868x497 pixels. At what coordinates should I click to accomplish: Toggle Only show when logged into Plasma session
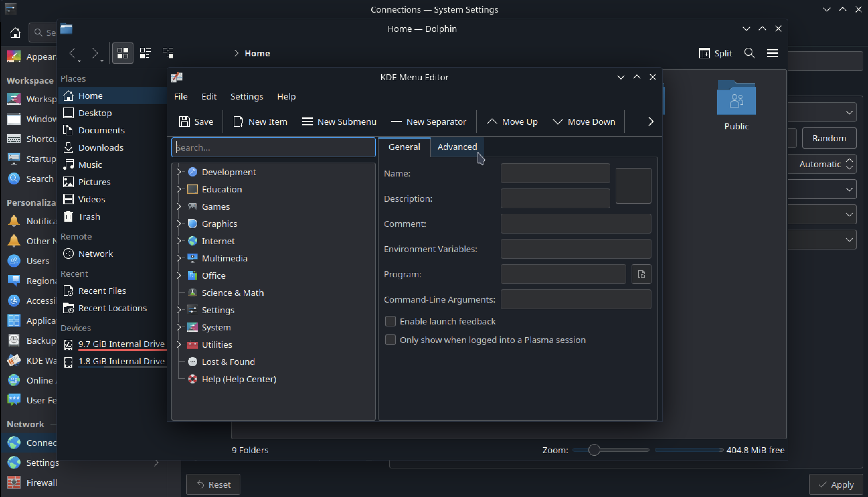pyautogui.click(x=390, y=340)
